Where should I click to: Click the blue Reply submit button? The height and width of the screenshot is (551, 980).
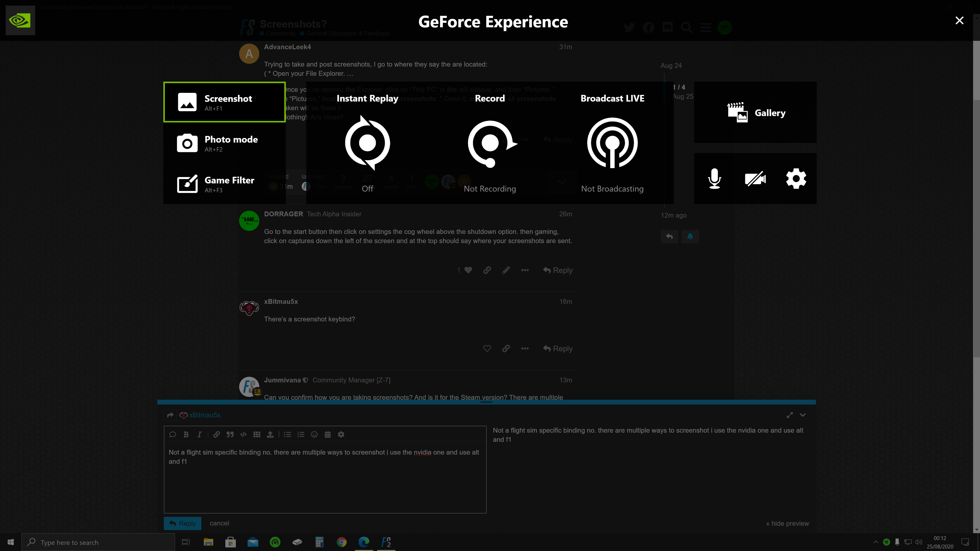(x=183, y=523)
